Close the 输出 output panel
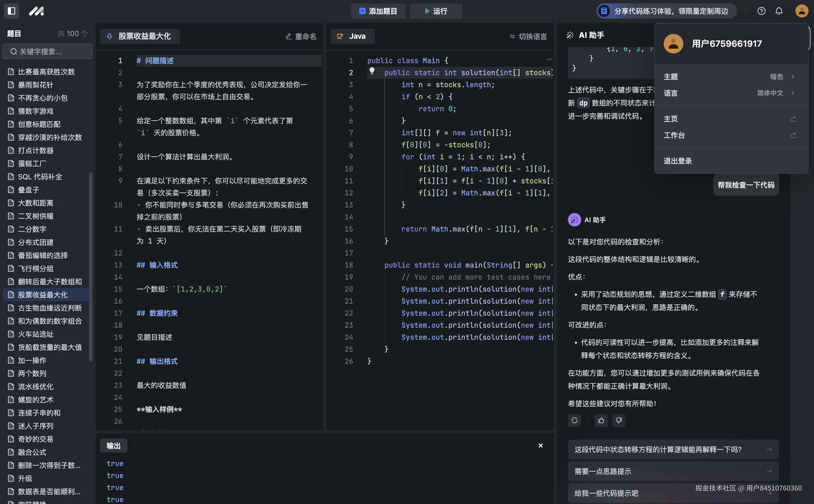This screenshot has width=814, height=504. [x=540, y=445]
